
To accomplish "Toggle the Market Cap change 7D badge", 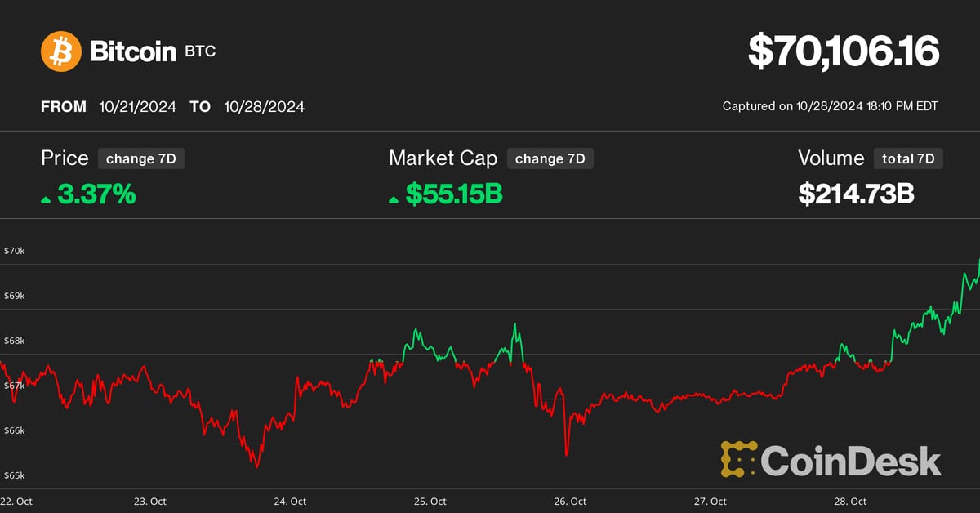I will pyautogui.click(x=550, y=158).
